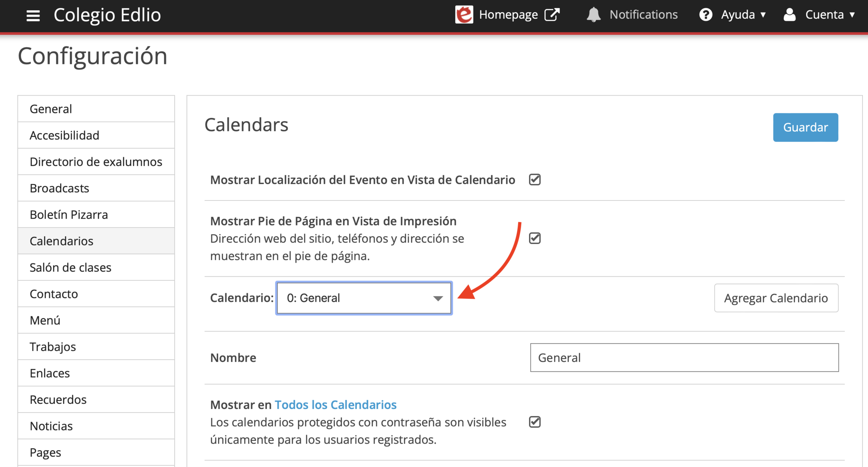Viewport: 868px width, 467px height.
Task: Click the Notifications bell icon
Action: click(593, 15)
